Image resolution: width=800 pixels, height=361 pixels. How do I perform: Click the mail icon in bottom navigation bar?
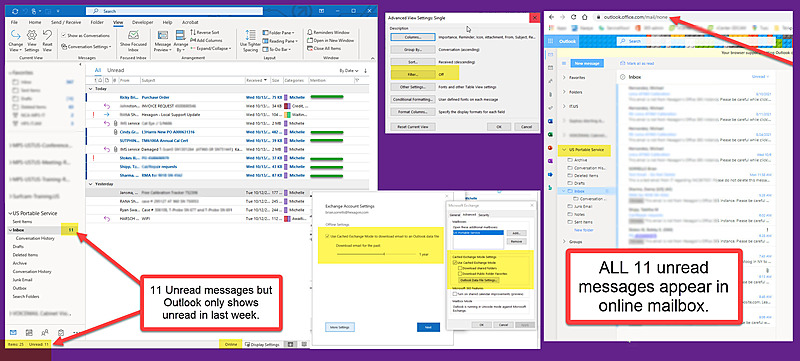click(13, 332)
